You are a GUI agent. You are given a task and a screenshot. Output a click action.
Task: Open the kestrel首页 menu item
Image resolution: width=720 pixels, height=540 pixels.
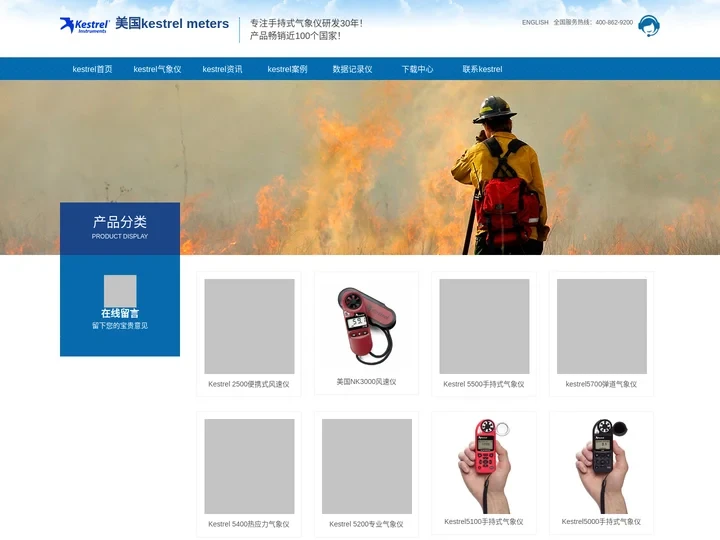coord(92,69)
